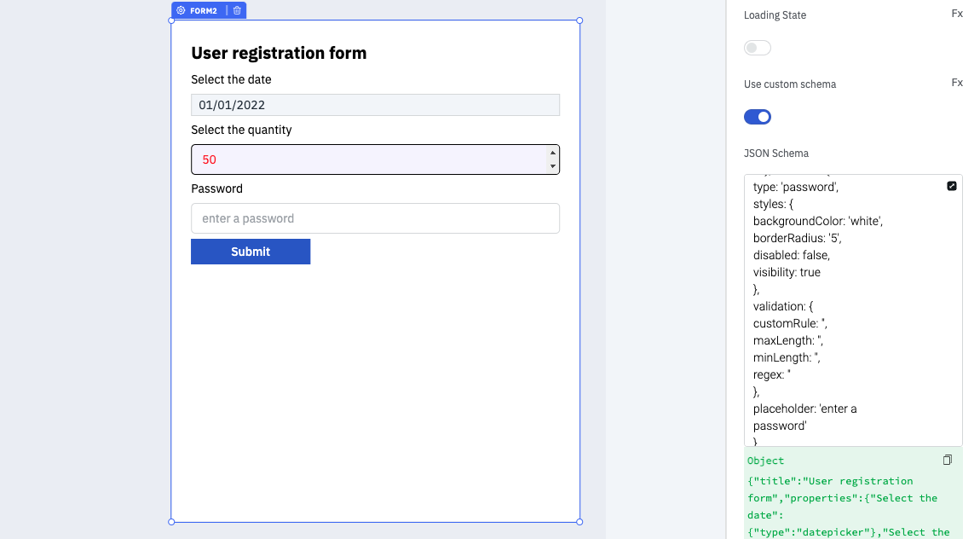The width and height of the screenshot is (980, 539).
Task: Select the FORM2 widget name label
Action: tap(204, 10)
